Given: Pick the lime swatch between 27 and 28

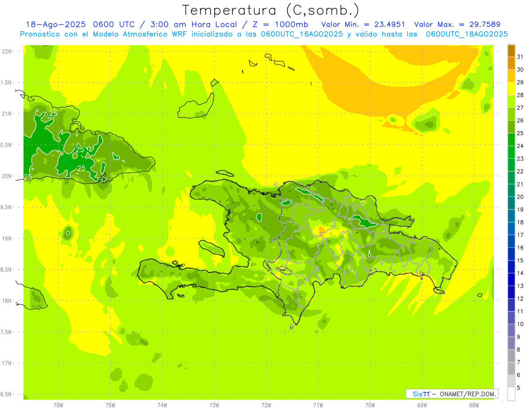Looking at the screenshot, I should point(511,102).
